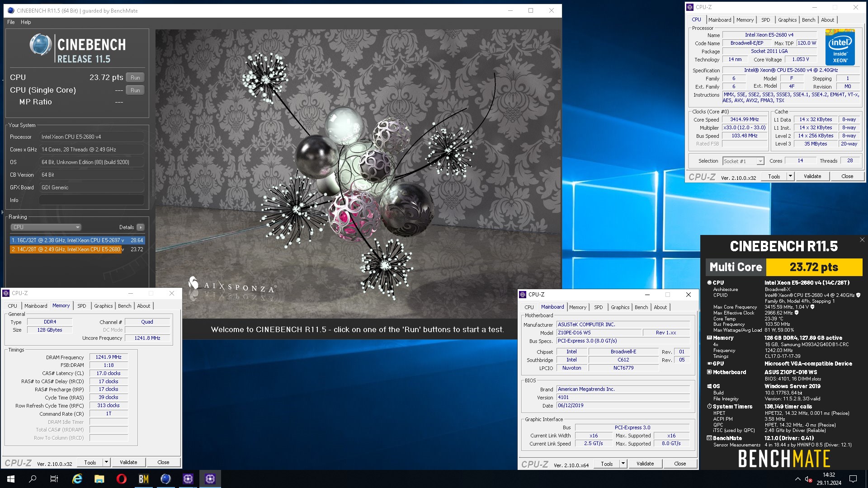Click Close in memory CPU-Z window

point(163,463)
